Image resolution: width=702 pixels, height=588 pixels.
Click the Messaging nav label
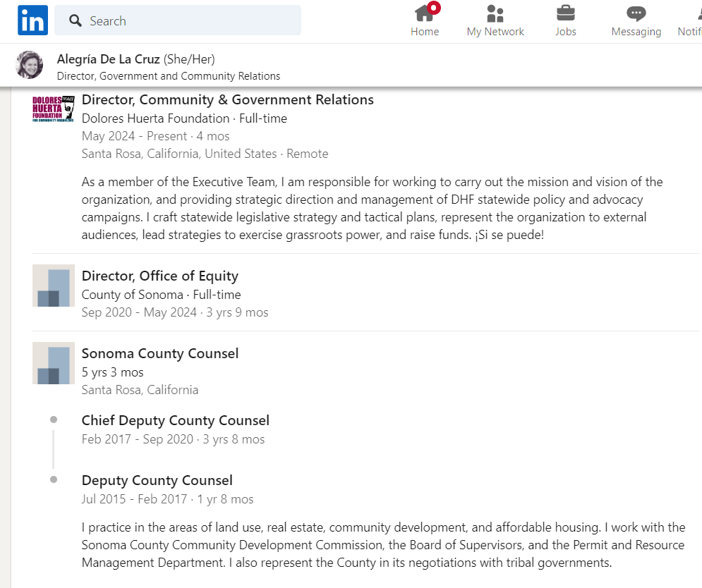point(636,32)
